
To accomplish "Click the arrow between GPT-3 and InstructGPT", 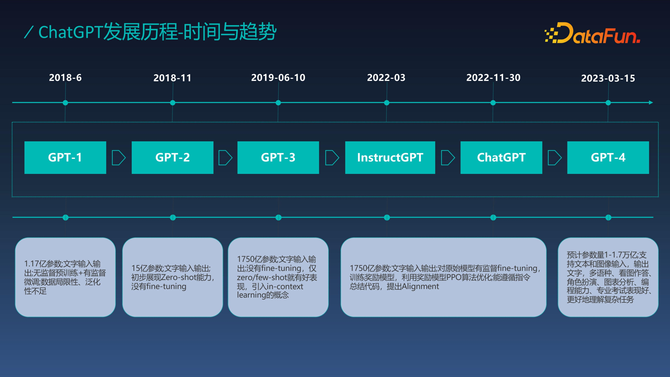I will [x=332, y=158].
